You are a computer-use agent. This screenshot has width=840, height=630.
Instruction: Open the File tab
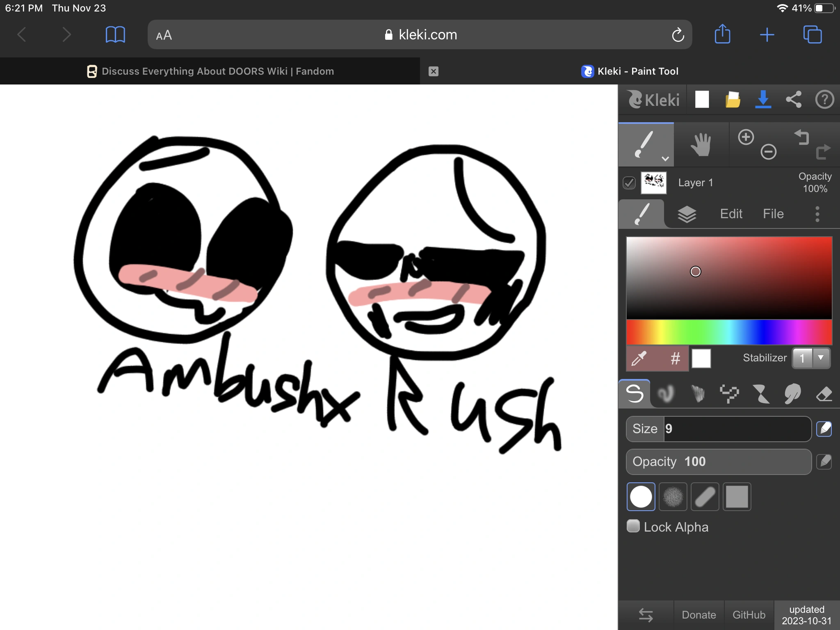click(x=773, y=214)
